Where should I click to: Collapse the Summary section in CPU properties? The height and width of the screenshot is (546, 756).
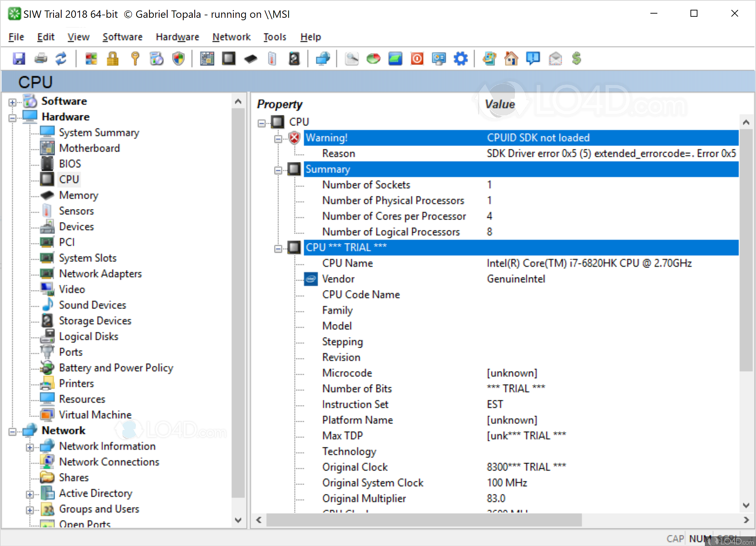point(278,170)
